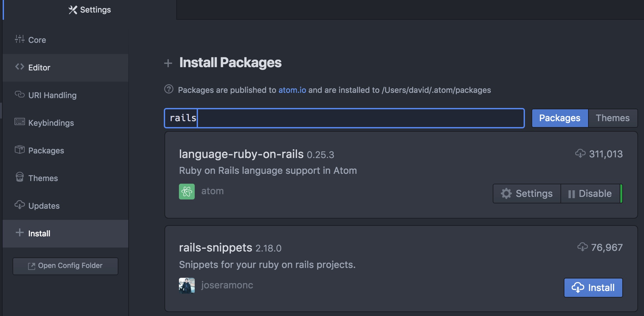Click the search packages input field

344,118
